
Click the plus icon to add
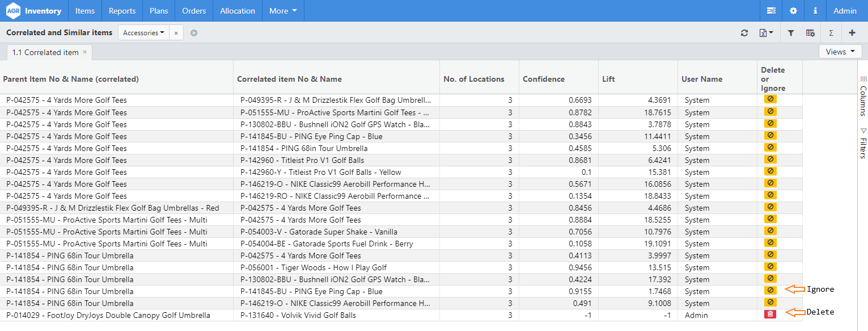[x=852, y=33]
